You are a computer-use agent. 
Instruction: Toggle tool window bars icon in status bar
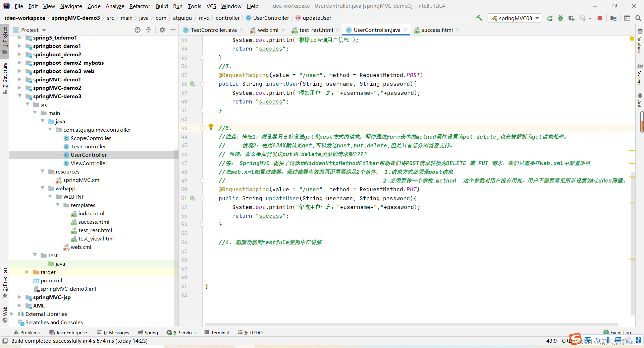point(5,341)
